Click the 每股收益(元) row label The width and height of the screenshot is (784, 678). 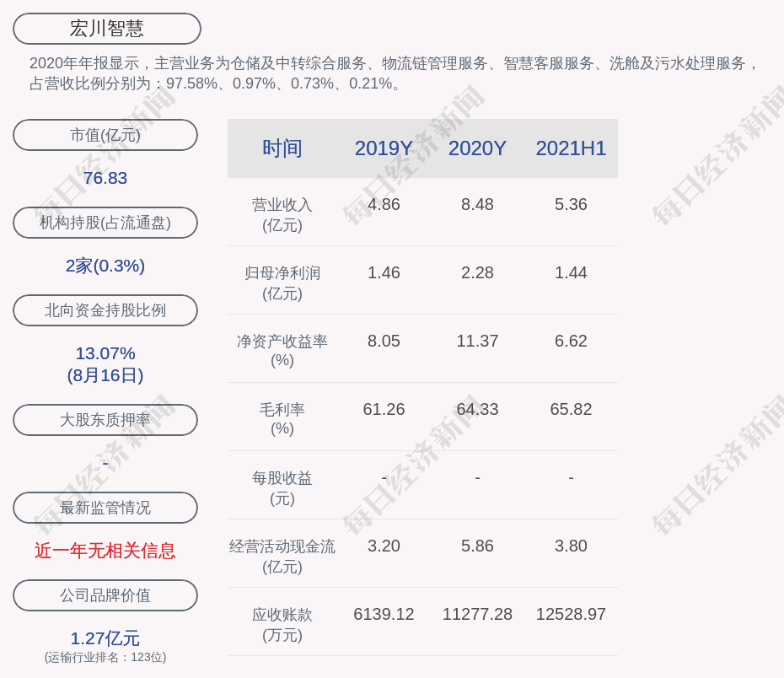282,488
